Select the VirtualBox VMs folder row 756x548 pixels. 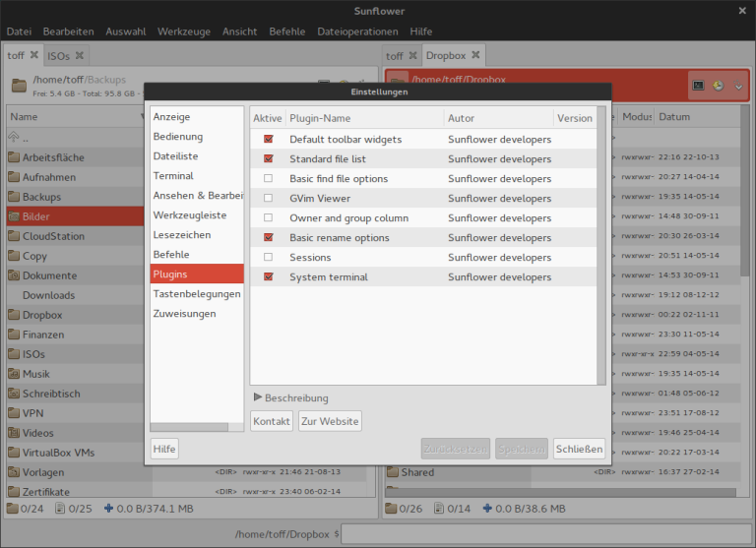coord(76,453)
